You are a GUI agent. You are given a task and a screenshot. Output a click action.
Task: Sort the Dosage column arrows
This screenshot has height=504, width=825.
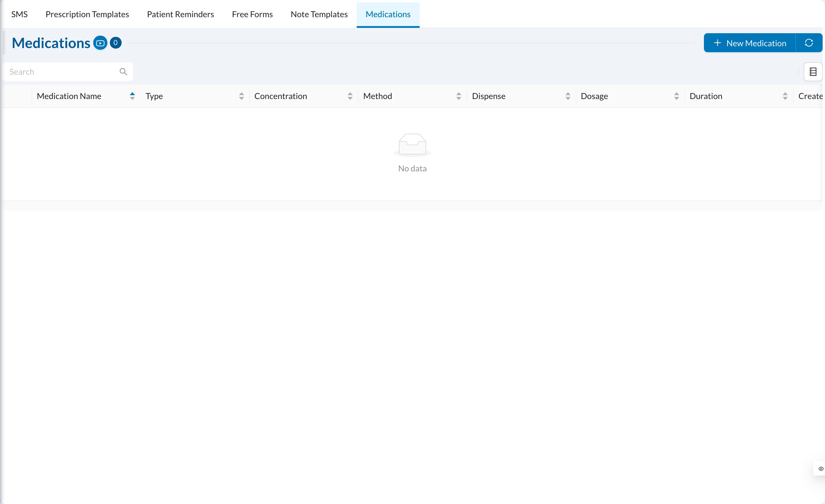coord(677,96)
